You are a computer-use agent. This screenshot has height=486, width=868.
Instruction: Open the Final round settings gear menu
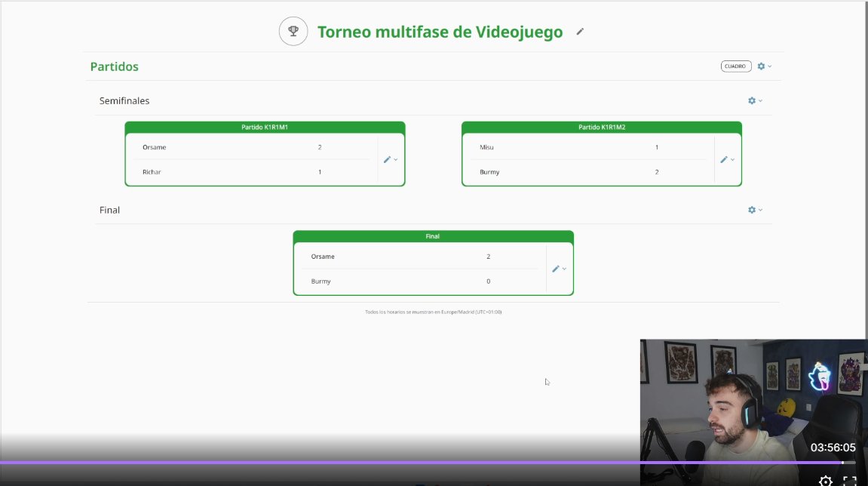tap(755, 210)
